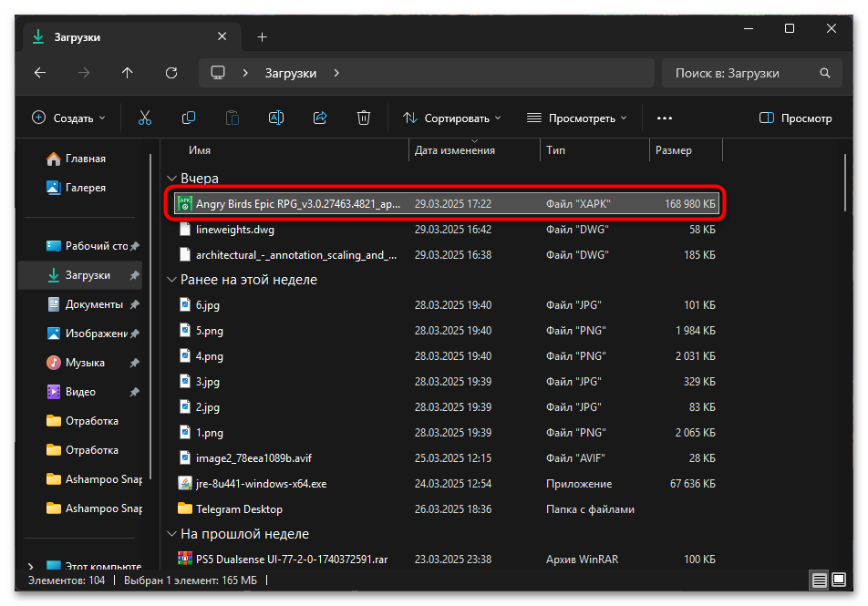Click the Angry Birds XAPK file icon
This screenshot has height=606, width=868.
[x=185, y=203]
